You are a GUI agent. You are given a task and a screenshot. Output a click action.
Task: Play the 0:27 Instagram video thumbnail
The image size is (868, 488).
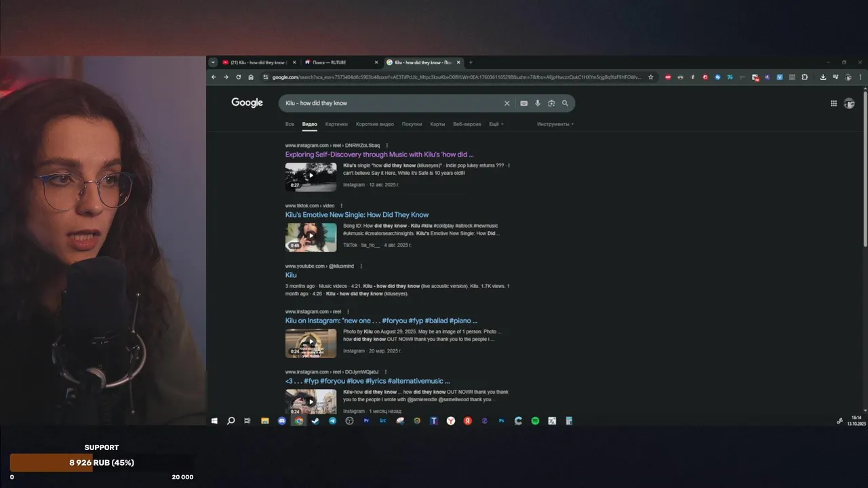[x=311, y=177]
